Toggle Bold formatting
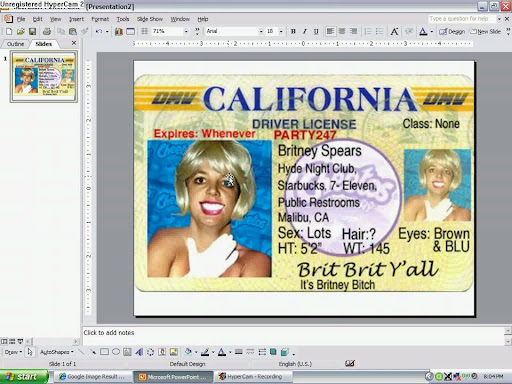 coord(293,31)
